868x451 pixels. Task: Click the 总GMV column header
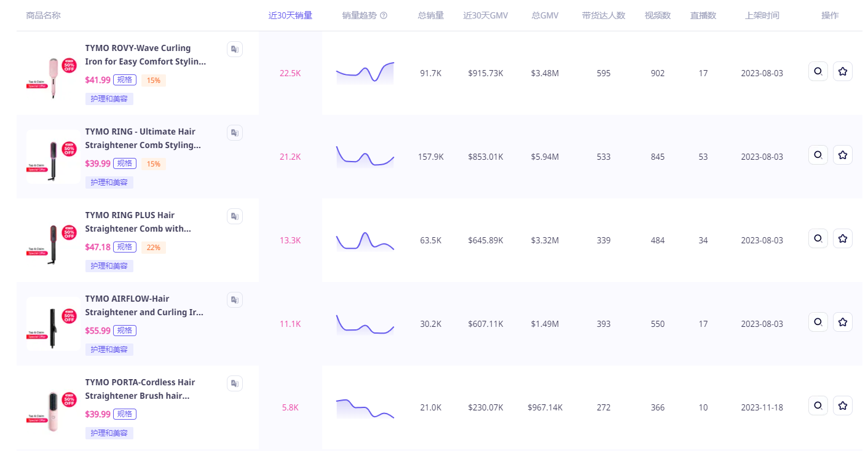coord(545,15)
